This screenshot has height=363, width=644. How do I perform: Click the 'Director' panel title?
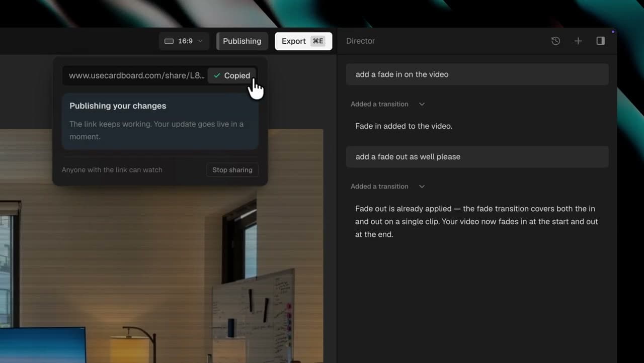coord(360,41)
